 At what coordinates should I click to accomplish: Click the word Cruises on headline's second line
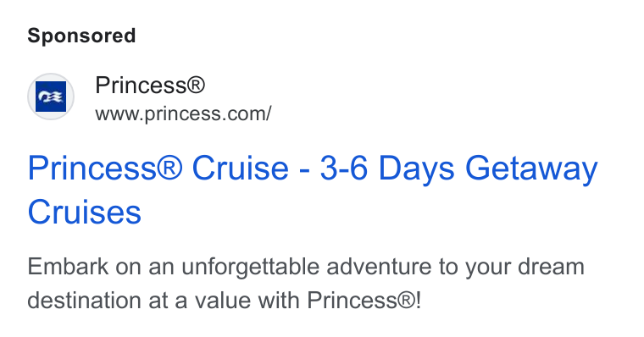pos(84,212)
